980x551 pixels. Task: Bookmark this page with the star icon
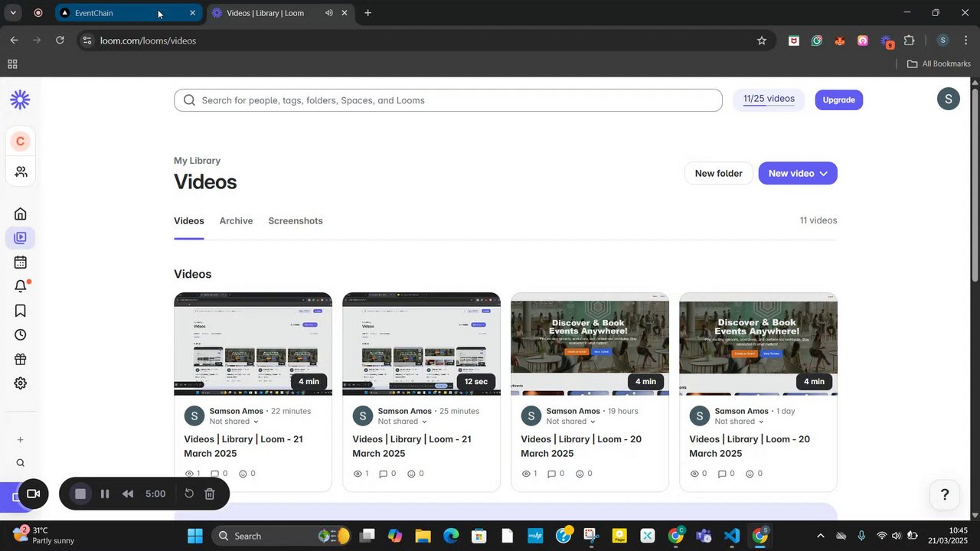[x=762, y=41]
